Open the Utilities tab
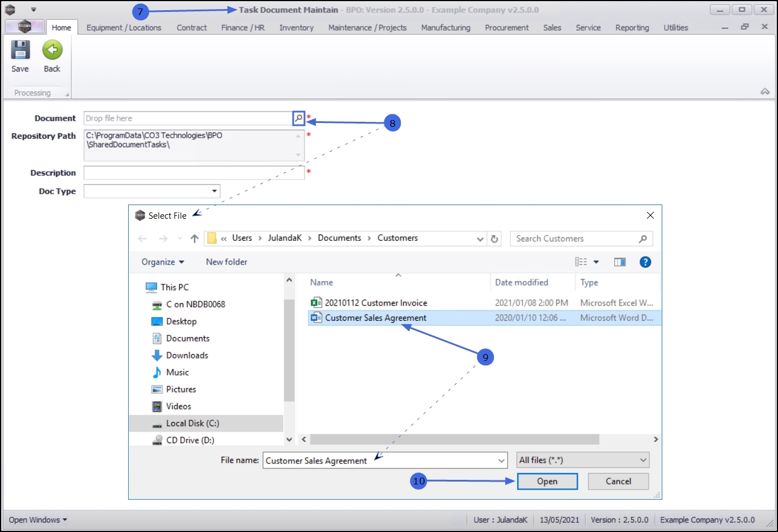Viewport: 778px width, 532px height. click(x=676, y=27)
